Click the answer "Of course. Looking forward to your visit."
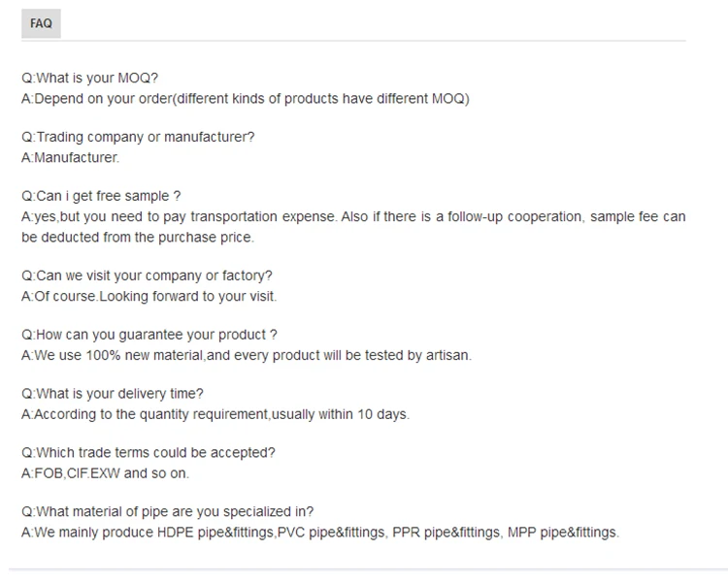Viewport: 728px width, 583px height. (149, 297)
